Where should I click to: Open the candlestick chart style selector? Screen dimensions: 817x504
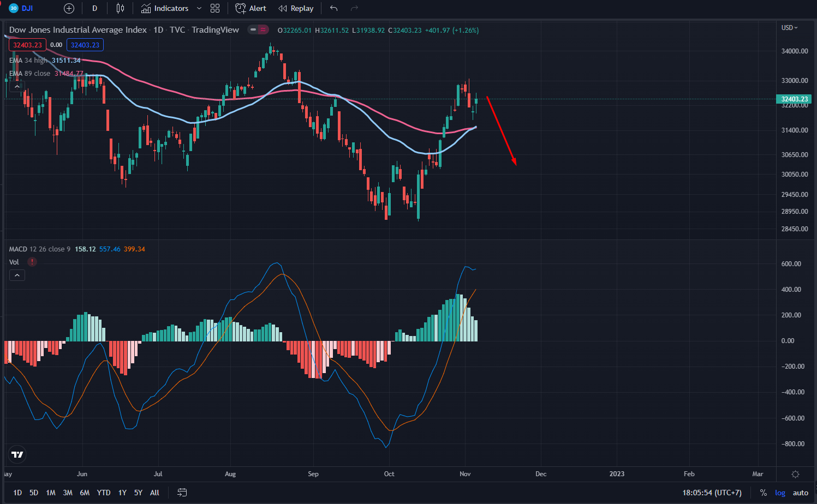pyautogui.click(x=120, y=8)
